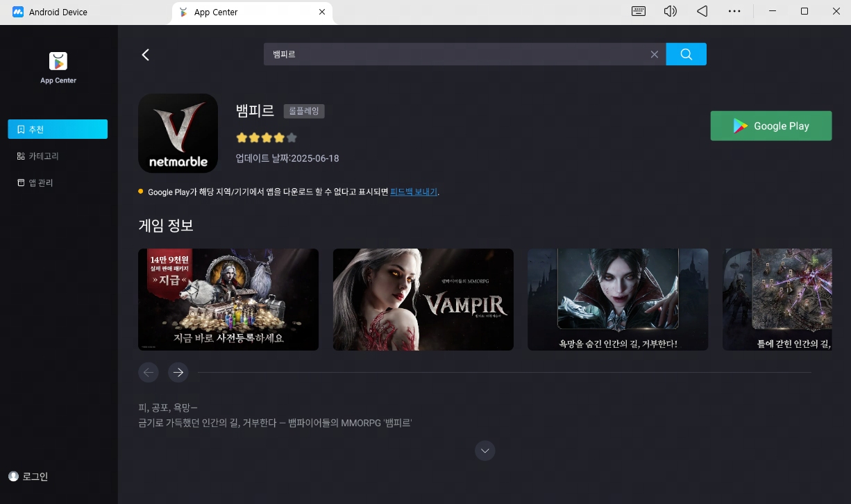Expand the game description with down chevron
This screenshot has width=851, height=504.
tap(485, 451)
